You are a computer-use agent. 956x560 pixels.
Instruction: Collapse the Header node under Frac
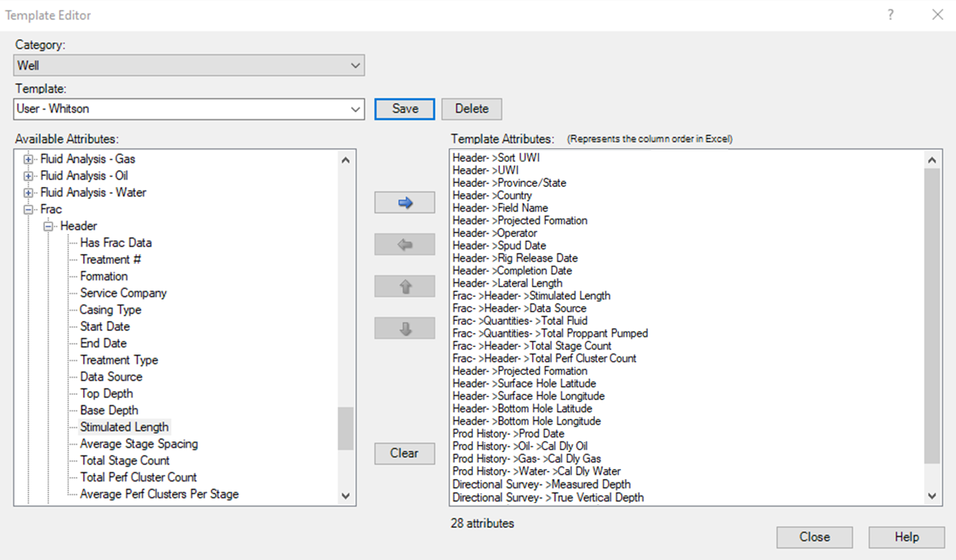48,226
